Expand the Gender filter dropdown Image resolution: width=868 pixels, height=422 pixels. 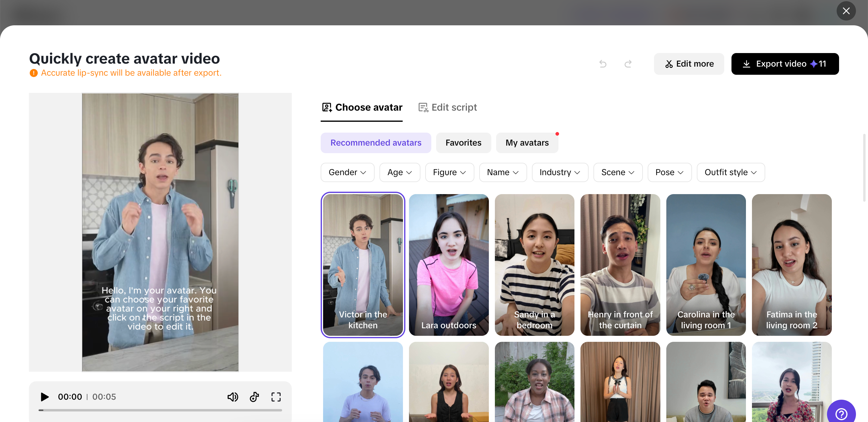tap(347, 172)
